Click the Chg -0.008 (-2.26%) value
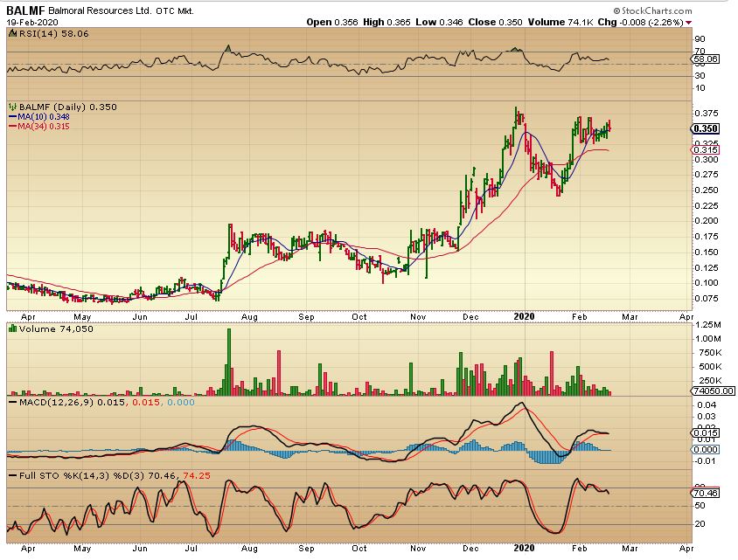738x560 pixels. (x=641, y=22)
